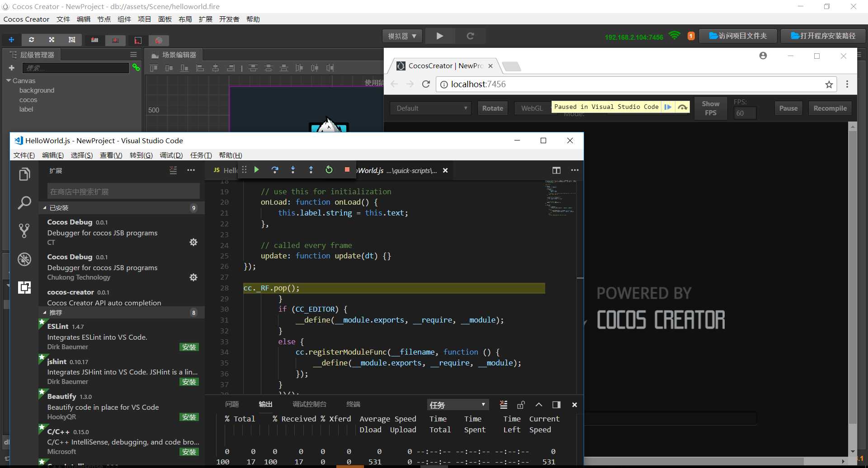Open the Source Control view in VS Code
868x468 pixels.
coord(24,231)
